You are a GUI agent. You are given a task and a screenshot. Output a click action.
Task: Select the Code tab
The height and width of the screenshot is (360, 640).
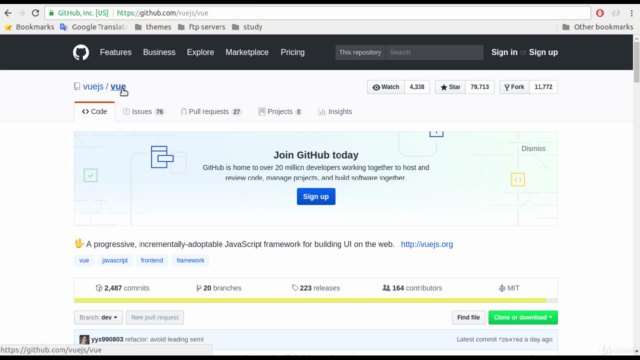(x=94, y=111)
